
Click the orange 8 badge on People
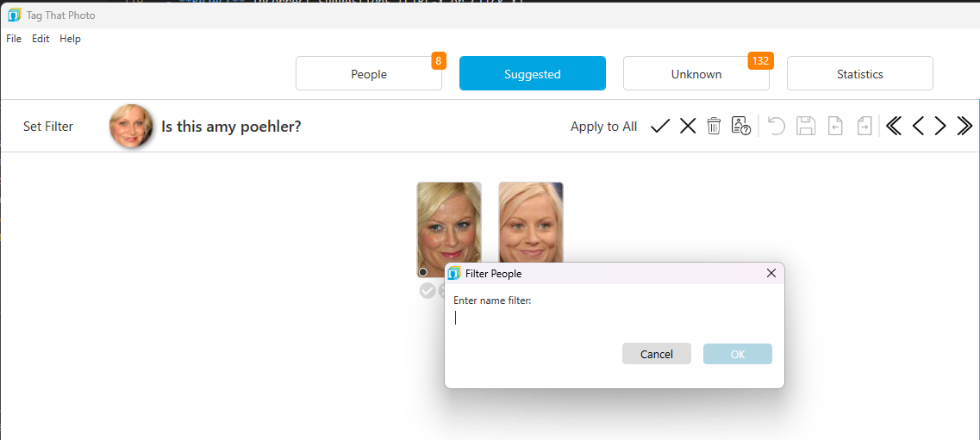[439, 60]
